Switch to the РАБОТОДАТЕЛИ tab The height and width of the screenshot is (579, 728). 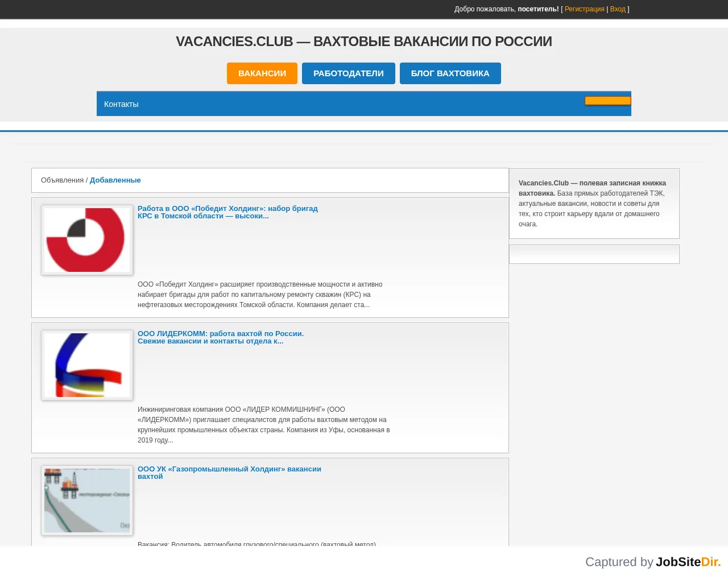[x=349, y=73]
